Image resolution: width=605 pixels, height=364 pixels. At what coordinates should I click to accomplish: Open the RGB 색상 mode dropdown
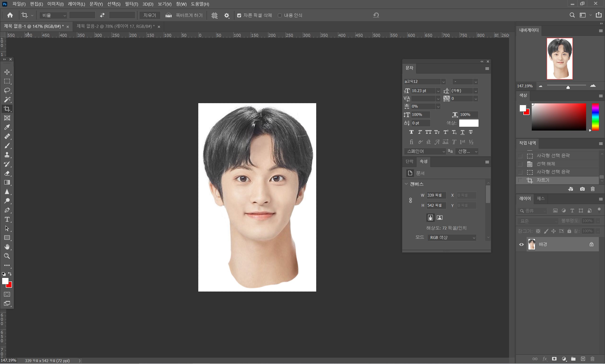452,238
